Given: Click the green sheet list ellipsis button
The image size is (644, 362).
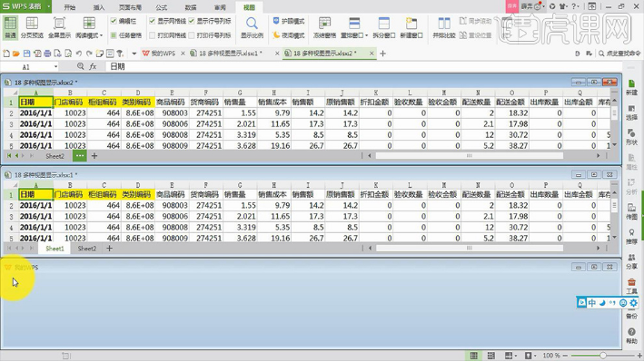Looking at the screenshot, I should click(x=80, y=156).
